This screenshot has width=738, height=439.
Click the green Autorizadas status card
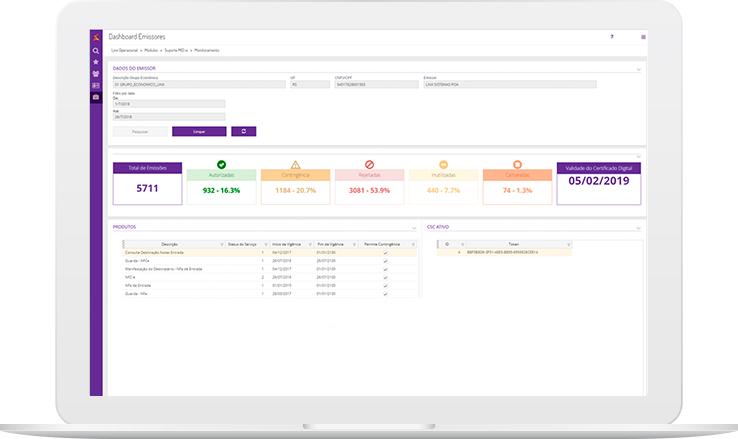click(x=221, y=182)
